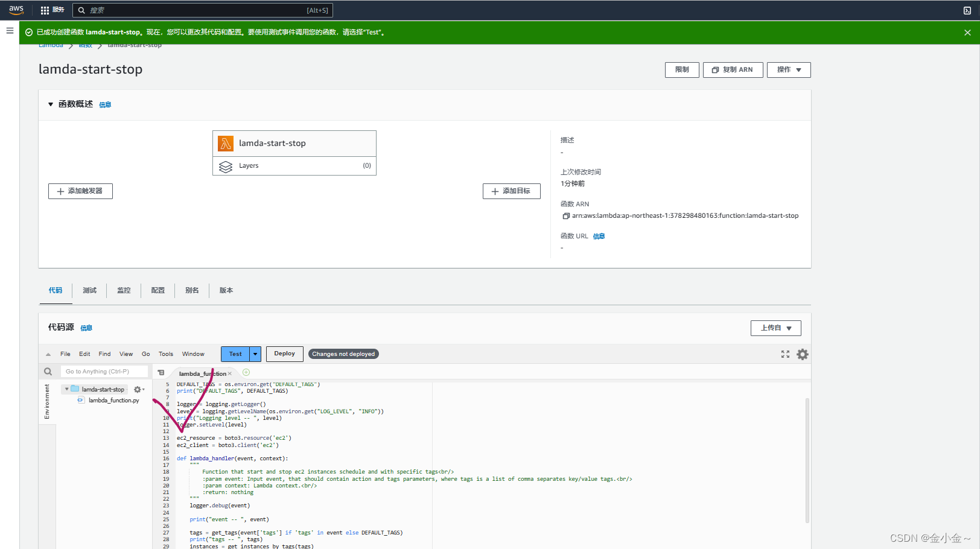Click the 复制 ARN button
This screenshot has height=549, width=980.
[733, 70]
